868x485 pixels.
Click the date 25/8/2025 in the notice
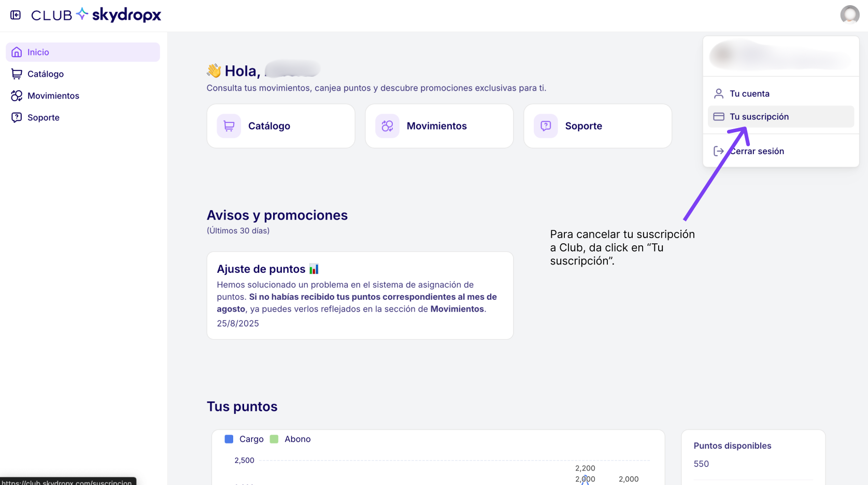click(238, 323)
